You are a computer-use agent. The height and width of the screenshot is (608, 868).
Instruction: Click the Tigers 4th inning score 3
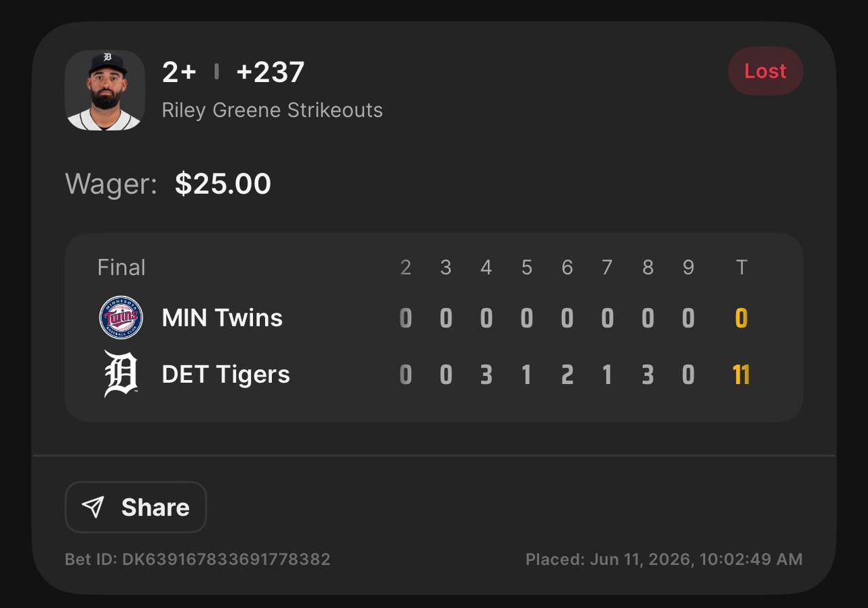(486, 375)
